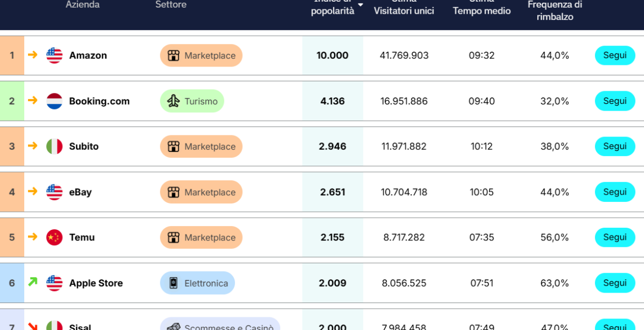Click the United States flag next to Apple Store
This screenshot has height=330, width=644.
(54, 283)
